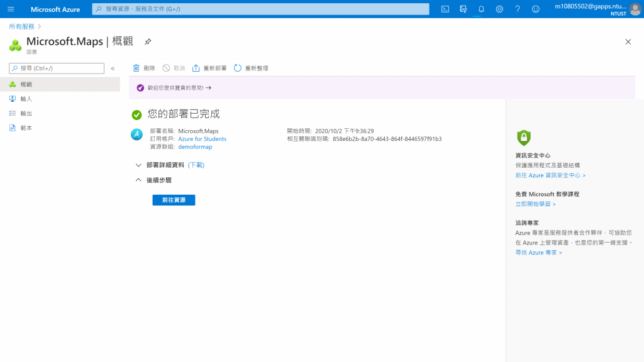Click the 刪除 delete toolbar button

(x=144, y=68)
